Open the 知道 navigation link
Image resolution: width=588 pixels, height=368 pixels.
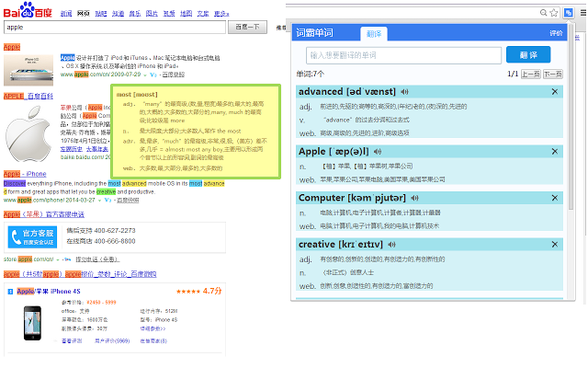118,14
